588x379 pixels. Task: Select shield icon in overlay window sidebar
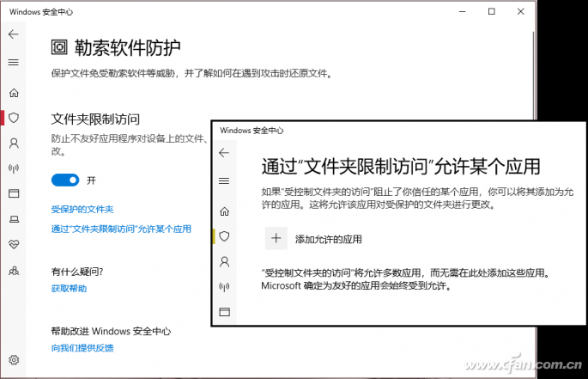click(224, 236)
